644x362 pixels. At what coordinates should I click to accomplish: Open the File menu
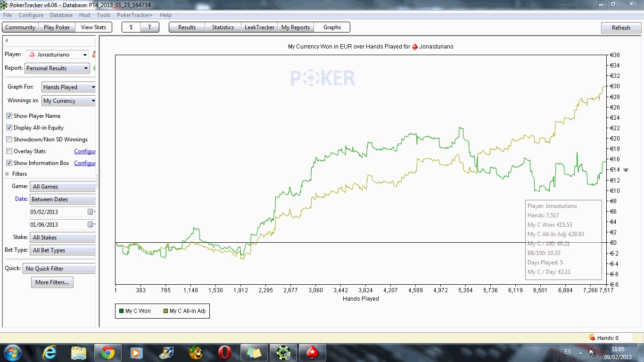(8, 15)
